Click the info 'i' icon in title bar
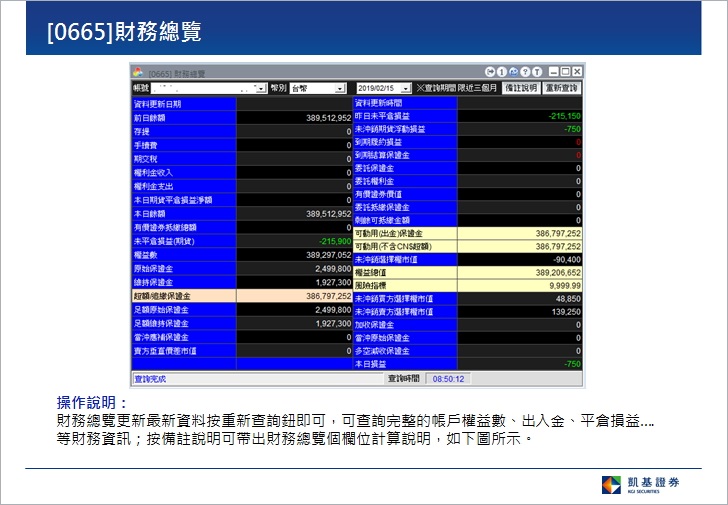The width and height of the screenshot is (728, 505). (x=502, y=72)
